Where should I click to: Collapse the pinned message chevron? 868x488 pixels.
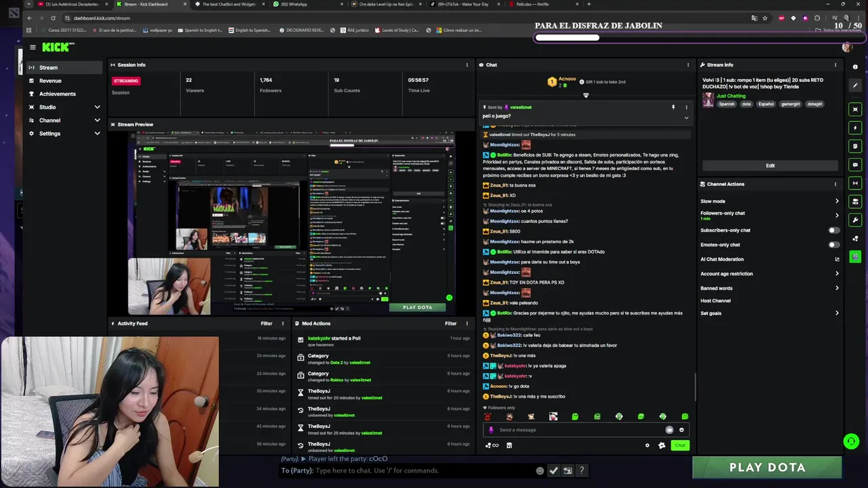[686, 118]
